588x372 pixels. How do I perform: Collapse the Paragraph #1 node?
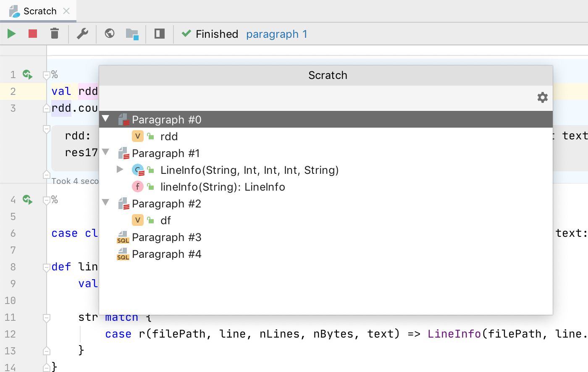tap(106, 152)
